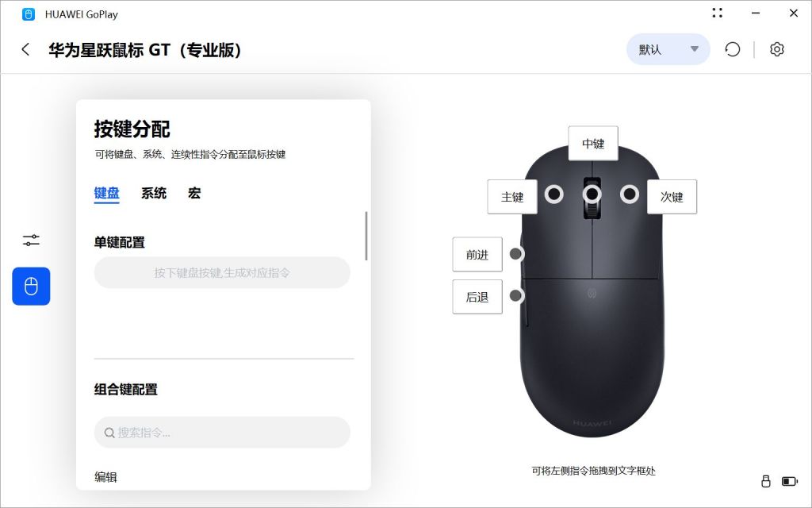This screenshot has width=812, height=508.
Task: Click the mouse connection status icon
Action: [x=766, y=482]
